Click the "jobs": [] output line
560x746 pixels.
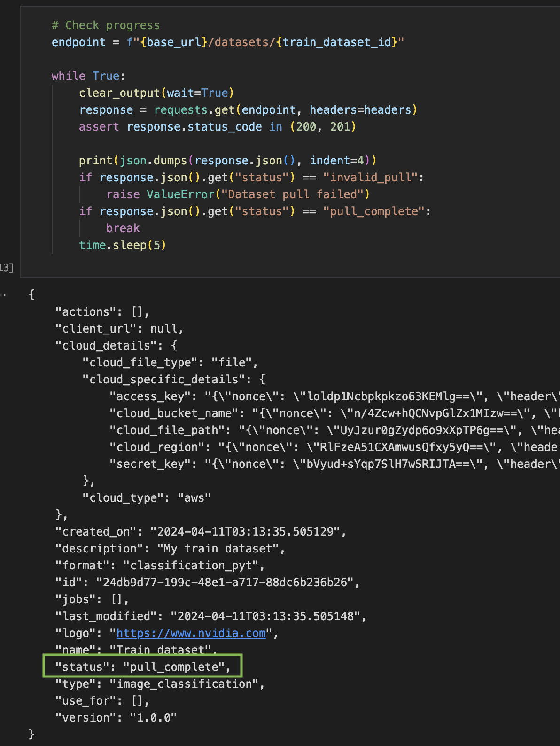pyautogui.click(x=92, y=599)
